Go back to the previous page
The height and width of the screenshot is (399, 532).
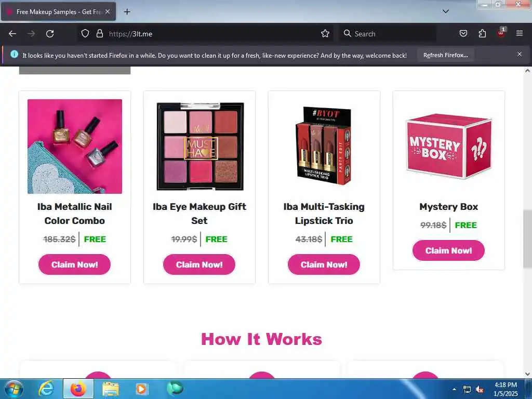pyautogui.click(x=12, y=34)
